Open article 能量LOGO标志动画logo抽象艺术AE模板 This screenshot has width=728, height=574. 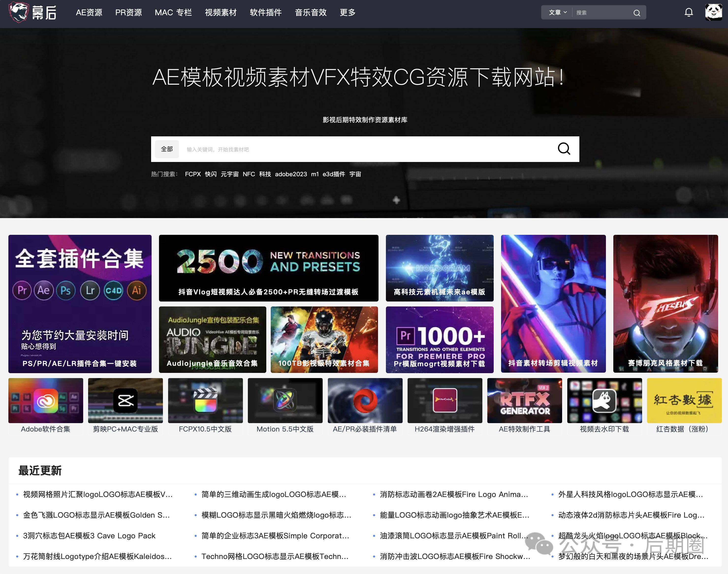point(455,515)
